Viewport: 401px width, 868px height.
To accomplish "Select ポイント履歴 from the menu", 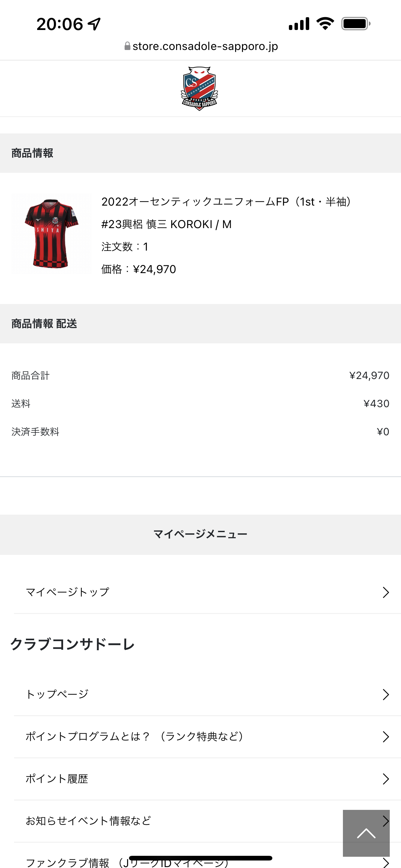I will (57, 779).
